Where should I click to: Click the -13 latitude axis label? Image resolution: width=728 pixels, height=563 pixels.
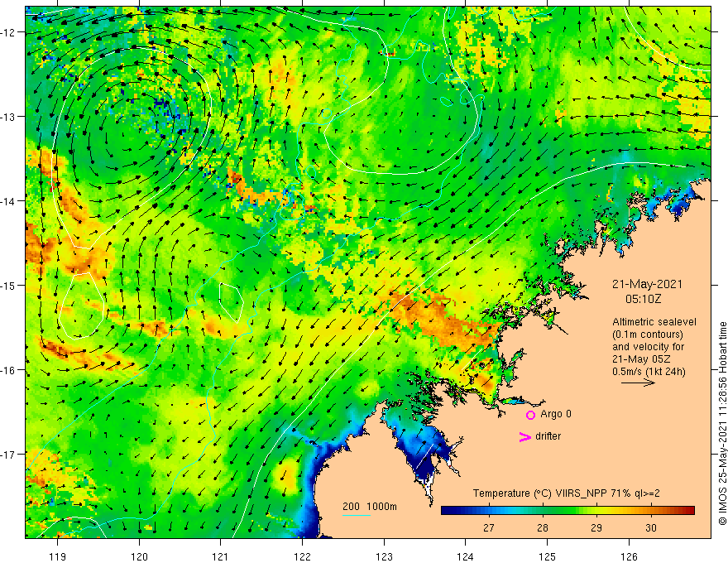point(8,117)
